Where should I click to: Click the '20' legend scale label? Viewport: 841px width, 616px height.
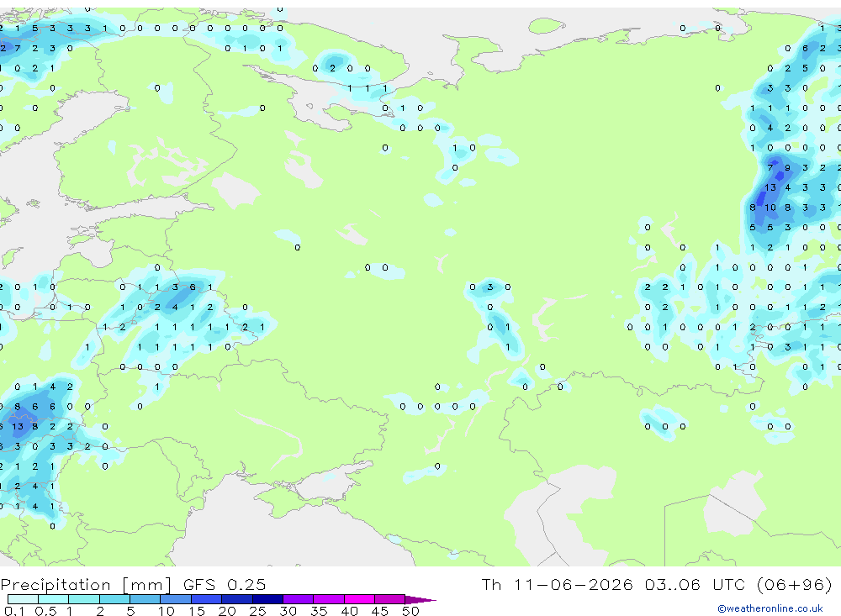pos(227,611)
